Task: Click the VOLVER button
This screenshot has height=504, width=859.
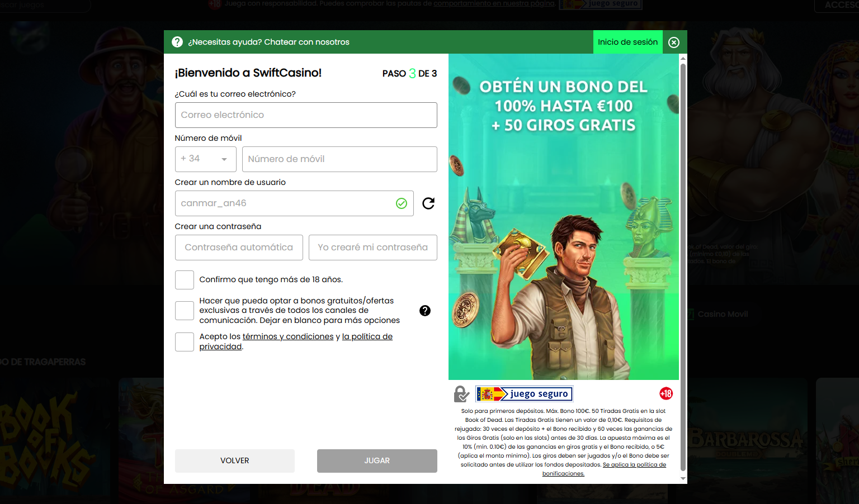Action: click(x=235, y=461)
